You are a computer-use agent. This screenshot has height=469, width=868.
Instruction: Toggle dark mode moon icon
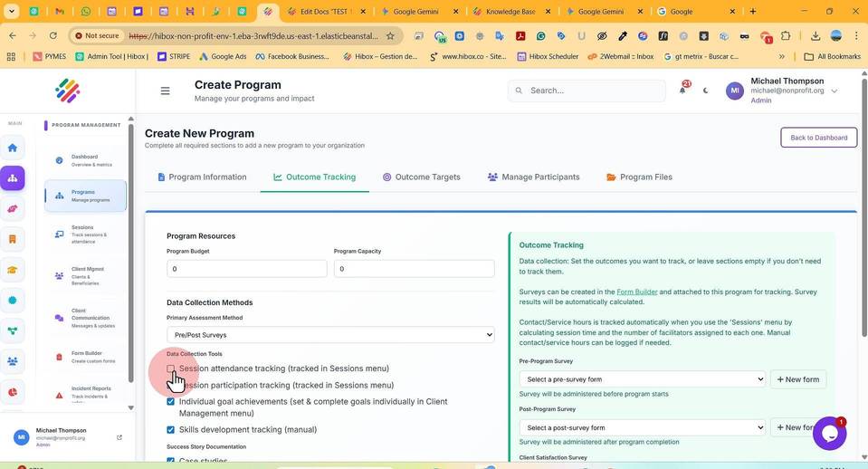(705, 91)
